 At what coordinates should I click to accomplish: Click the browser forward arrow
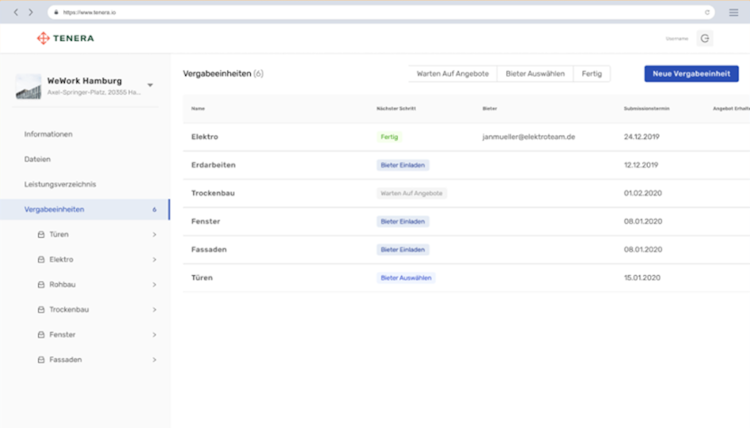coord(31,12)
